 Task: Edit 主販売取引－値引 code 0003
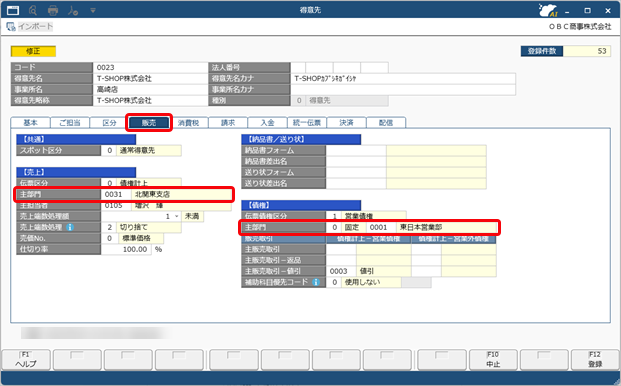coord(341,272)
